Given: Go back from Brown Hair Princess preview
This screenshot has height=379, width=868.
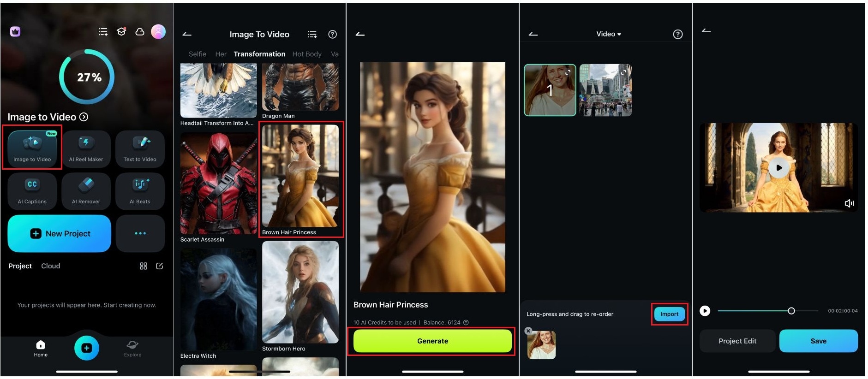Looking at the screenshot, I should (360, 34).
